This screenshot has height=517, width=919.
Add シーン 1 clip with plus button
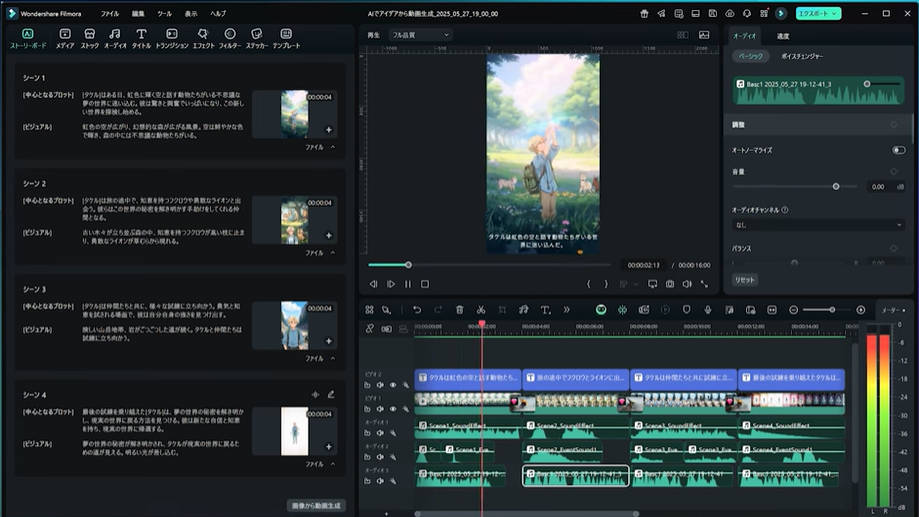(329, 130)
